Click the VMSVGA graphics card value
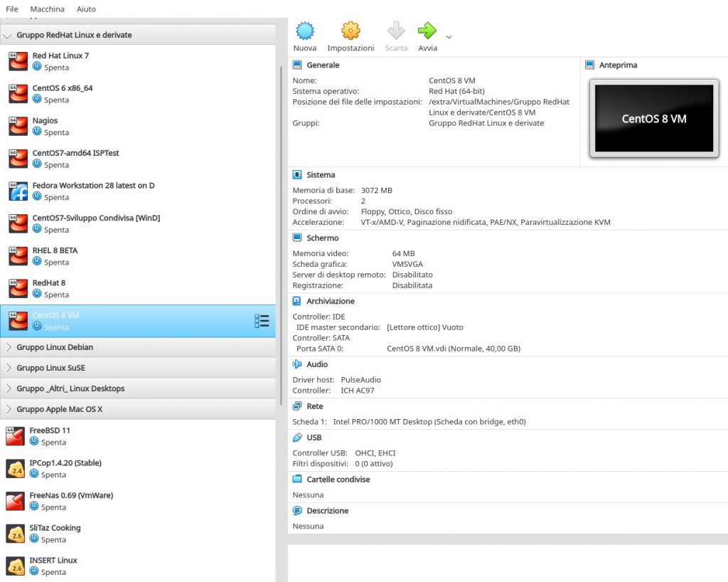Viewport: 728px width, 582px height. pyautogui.click(x=407, y=264)
